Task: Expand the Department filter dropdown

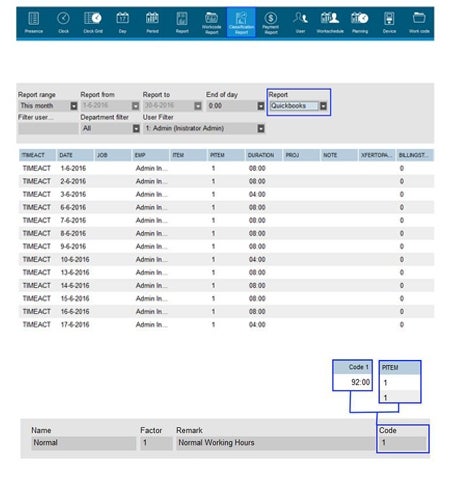Action: point(136,128)
